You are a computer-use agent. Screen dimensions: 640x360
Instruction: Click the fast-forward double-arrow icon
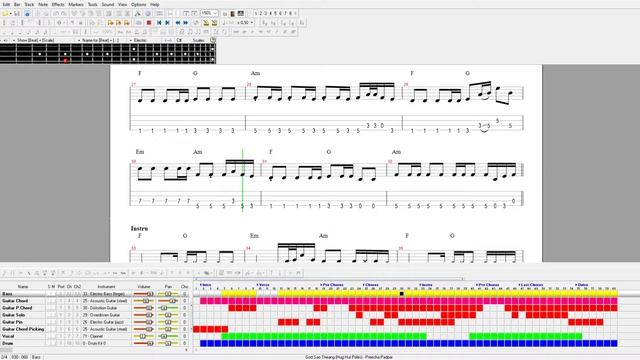(x=186, y=23)
